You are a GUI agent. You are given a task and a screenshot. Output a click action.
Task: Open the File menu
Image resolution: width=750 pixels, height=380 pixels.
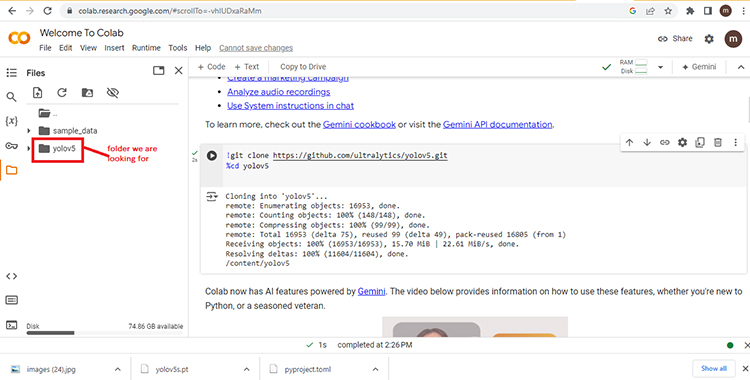[x=45, y=48]
